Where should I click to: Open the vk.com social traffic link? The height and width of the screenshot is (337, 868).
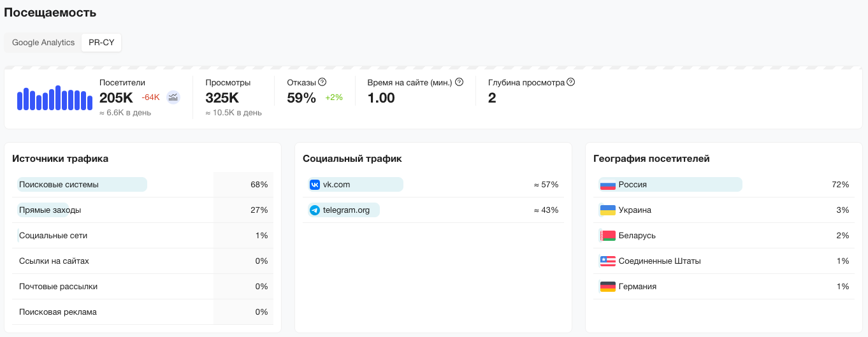336,185
